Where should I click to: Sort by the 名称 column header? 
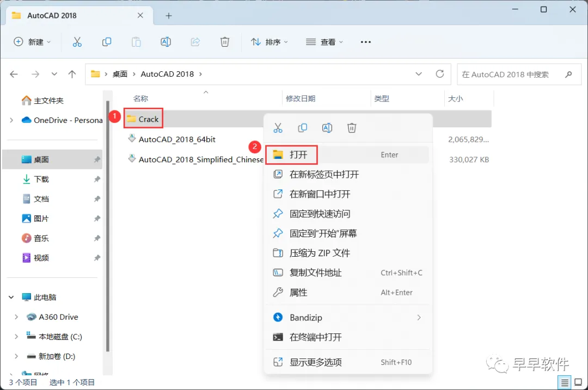(141, 98)
